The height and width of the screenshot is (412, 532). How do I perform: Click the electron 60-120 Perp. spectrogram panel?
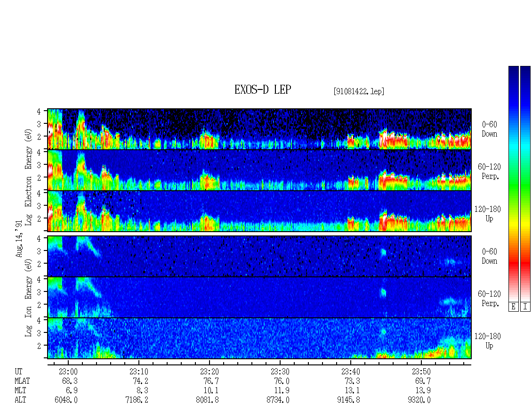259,170
